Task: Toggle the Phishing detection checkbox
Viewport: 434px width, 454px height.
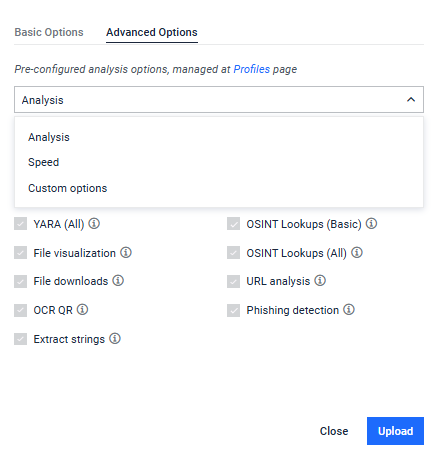Action: click(x=233, y=310)
